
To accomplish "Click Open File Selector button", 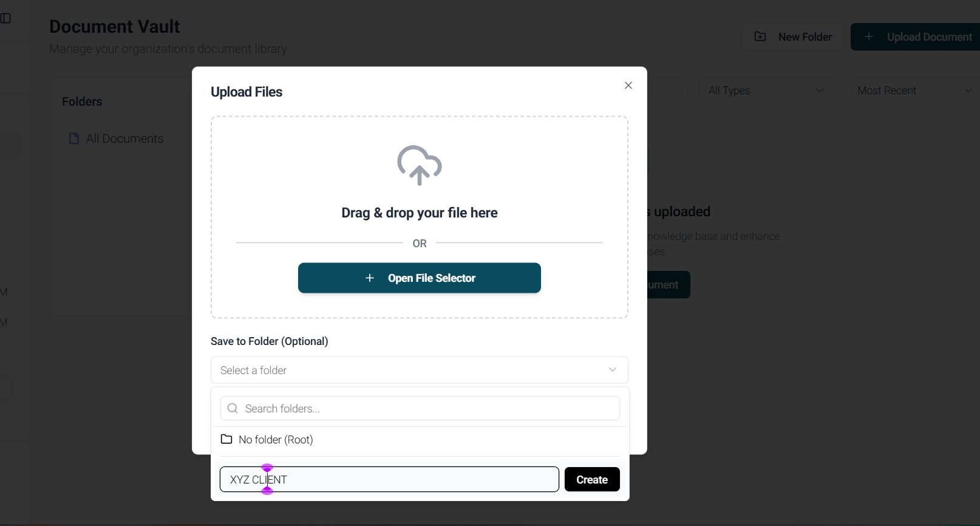I will (x=420, y=278).
